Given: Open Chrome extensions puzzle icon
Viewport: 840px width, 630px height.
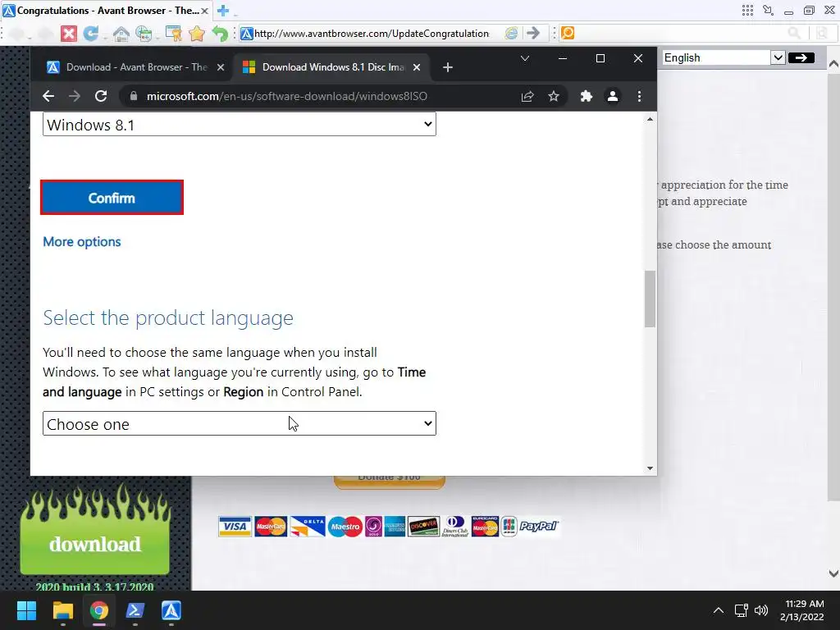Looking at the screenshot, I should coord(586,96).
